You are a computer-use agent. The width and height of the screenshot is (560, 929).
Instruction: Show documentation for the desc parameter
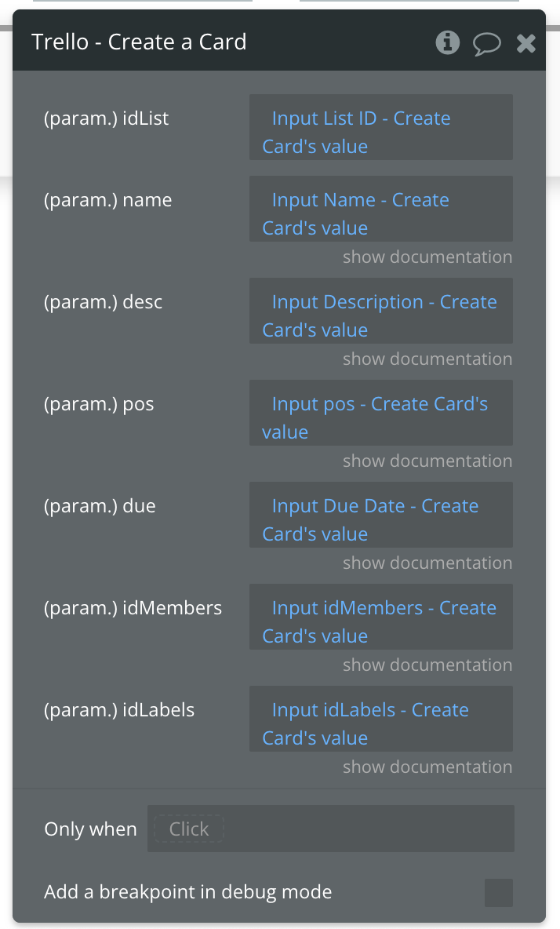(427, 359)
